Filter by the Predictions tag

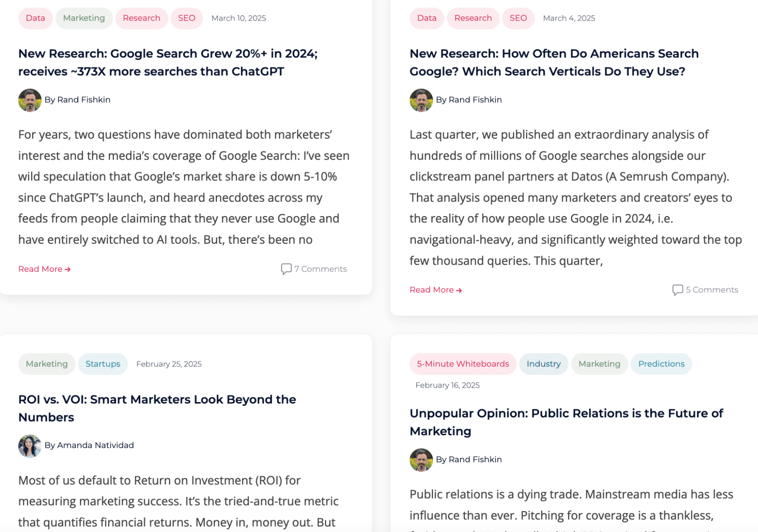pos(661,364)
